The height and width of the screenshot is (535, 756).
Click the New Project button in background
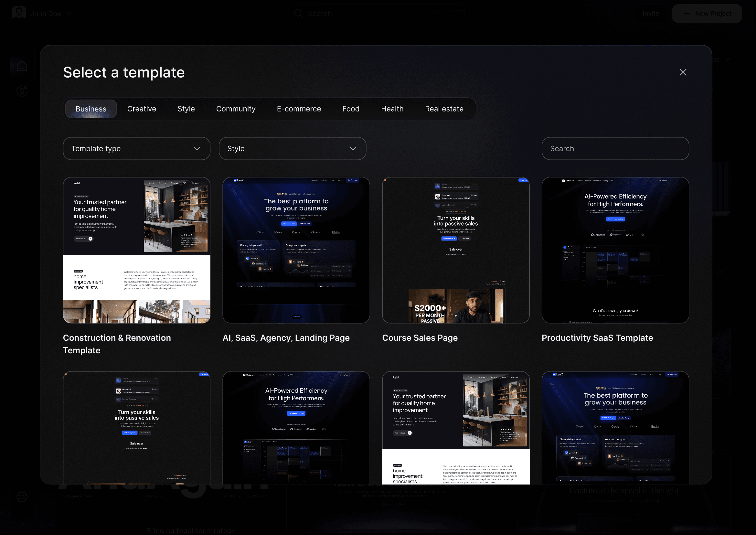point(707,14)
